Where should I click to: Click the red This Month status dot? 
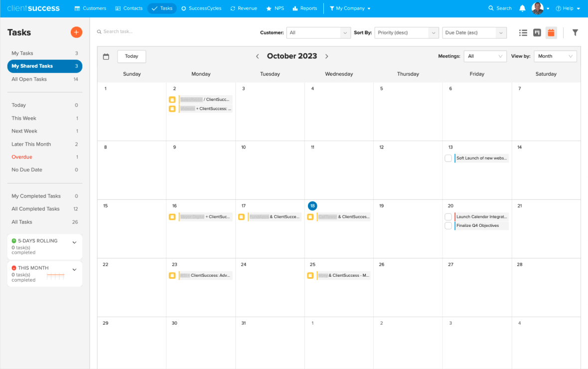pyautogui.click(x=14, y=268)
